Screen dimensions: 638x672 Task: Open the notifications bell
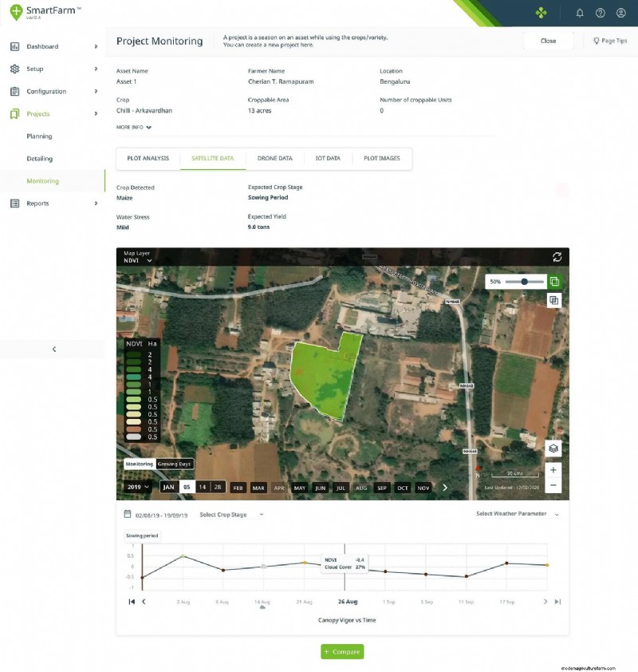580,13
